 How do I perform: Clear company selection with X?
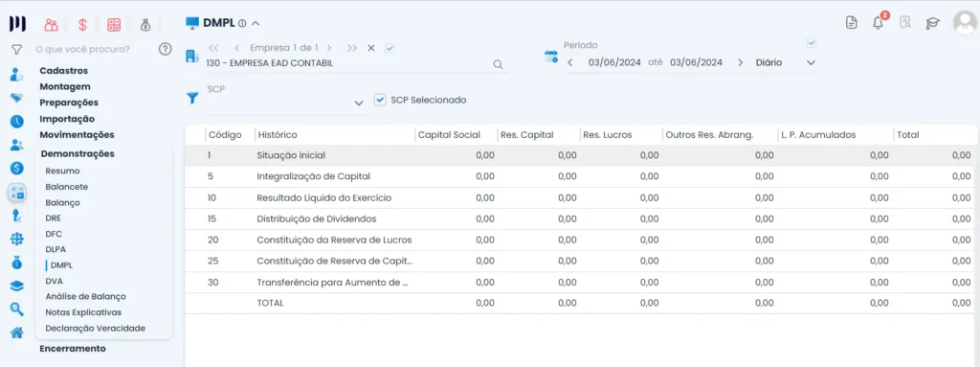pos(371,48)
